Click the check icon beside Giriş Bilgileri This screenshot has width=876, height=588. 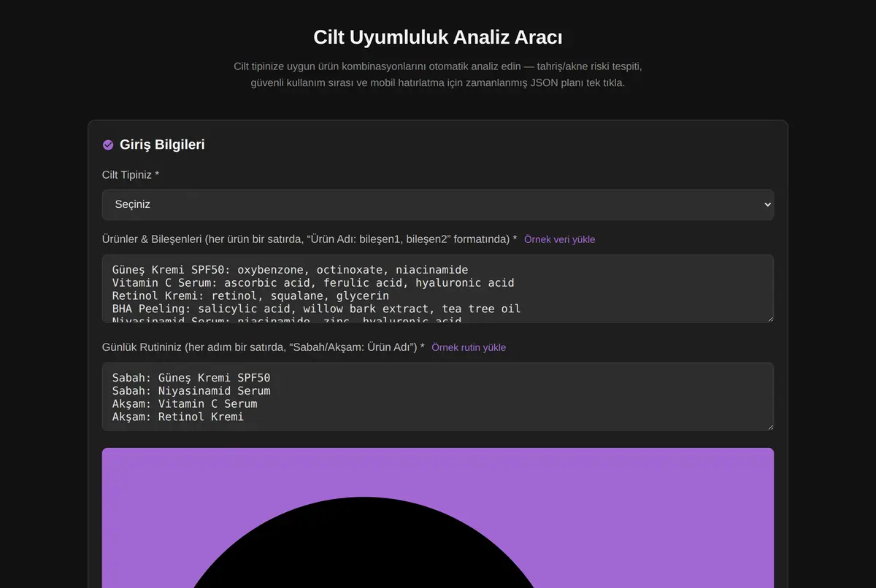(108, 145)
